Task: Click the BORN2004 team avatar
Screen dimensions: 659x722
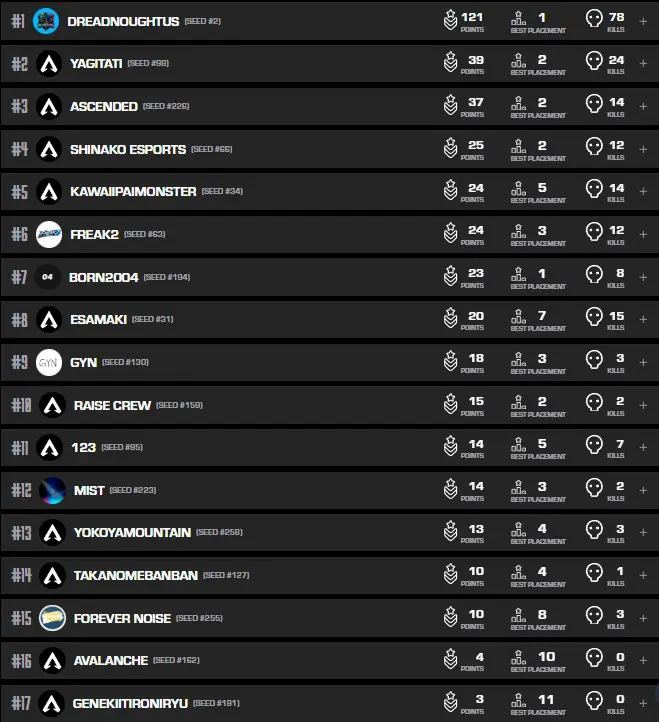Action: 49,277
